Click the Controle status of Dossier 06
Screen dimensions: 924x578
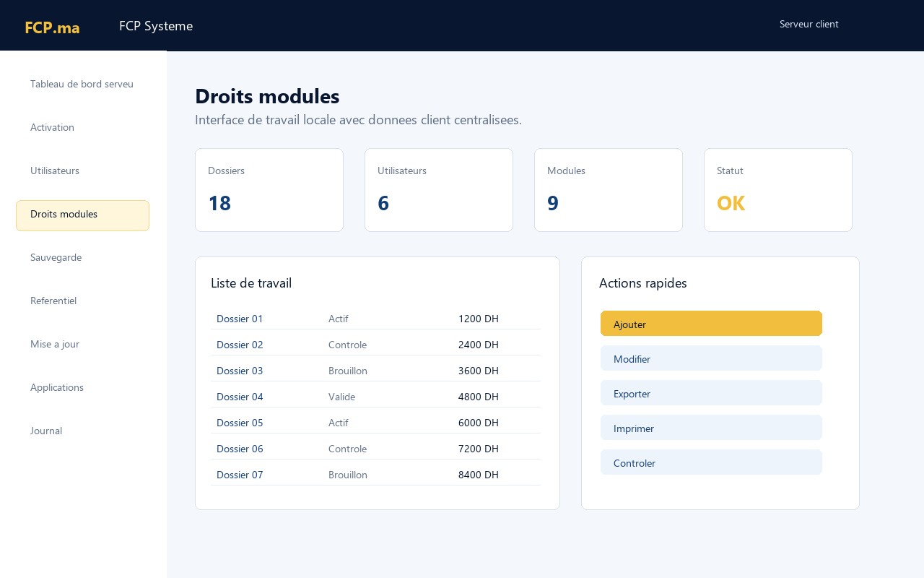click(x=348, y=449)
